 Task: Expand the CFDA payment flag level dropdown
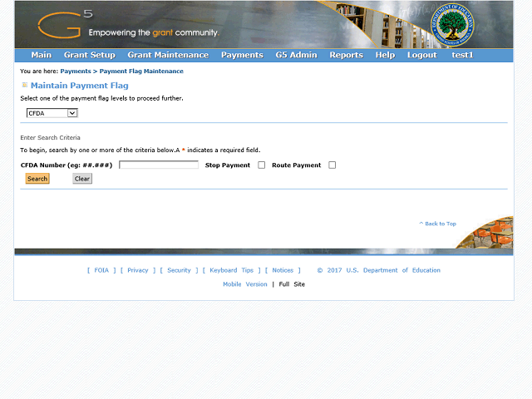tap(52, 113)
